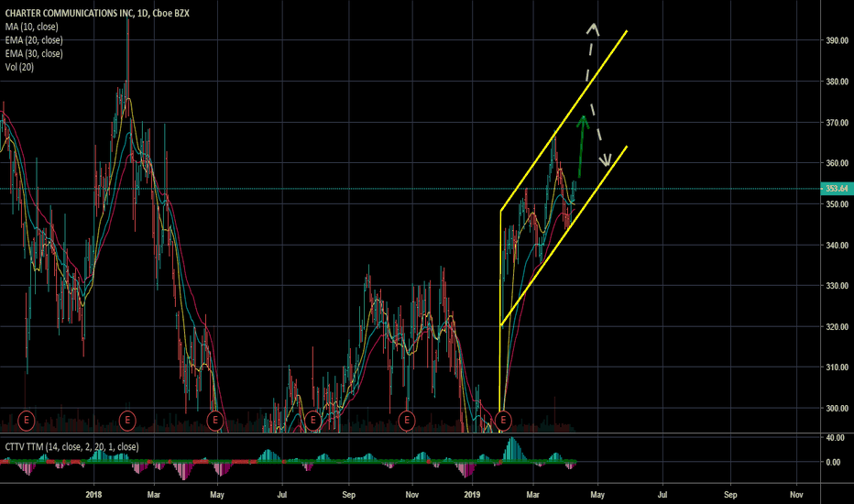Click the 350.00 price axis label

tap(838, 204)
